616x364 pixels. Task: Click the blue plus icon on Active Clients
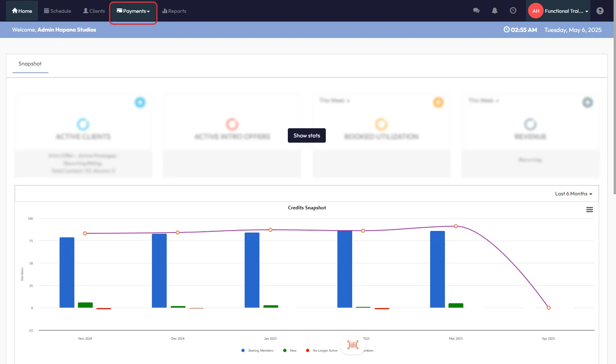point(140,102)
